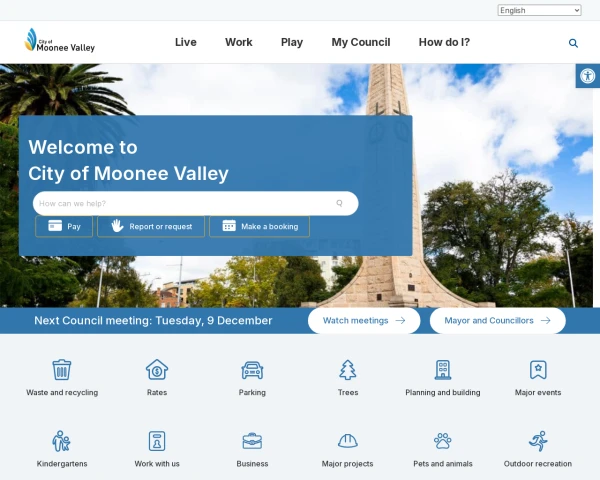The height and width of the screenshot is (480, 600).
Task: Click the Mayor and Councillors button
Action: click(x=497, y=320)
